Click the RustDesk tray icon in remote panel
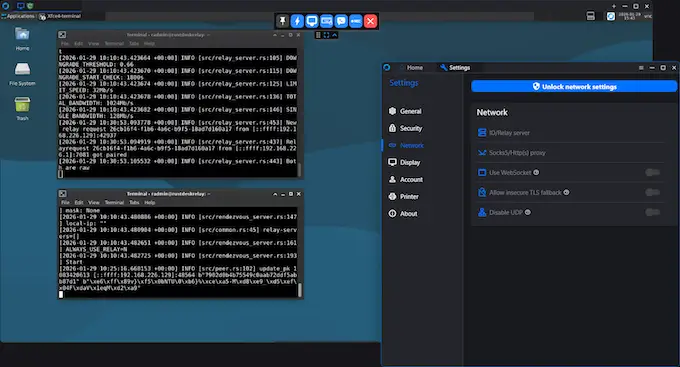The height and width of the screenshot is (367, 680). point(611,16)
